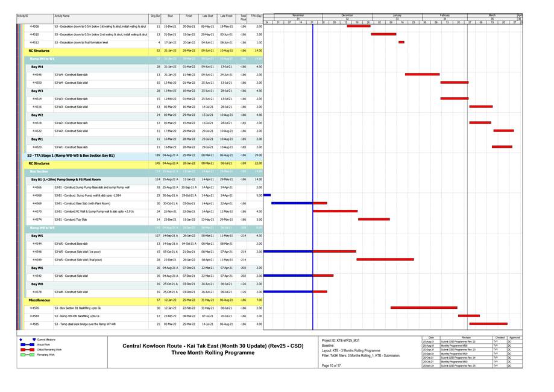554x392 pixels.
Task: Click the red Critical Remaining Work legend bar
Action: coord(28,350)
